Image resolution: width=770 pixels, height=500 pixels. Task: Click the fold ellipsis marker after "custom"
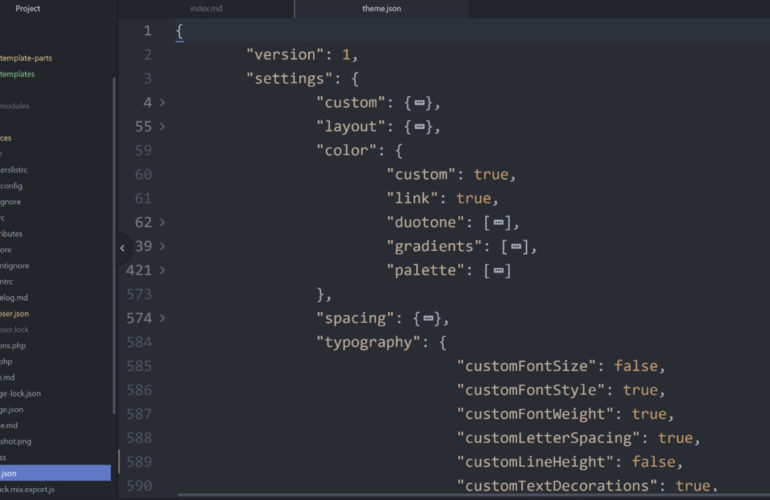coord(419,103)
